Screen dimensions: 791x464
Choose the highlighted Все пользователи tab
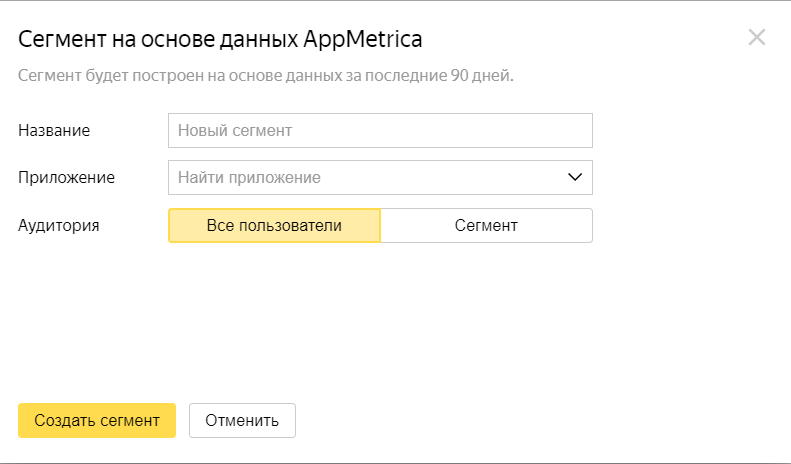[x=274, y=225]
